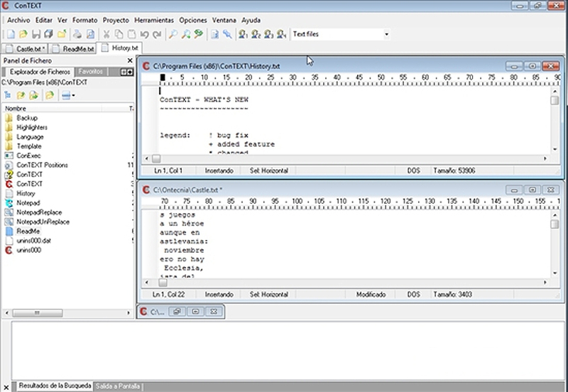
Task: Switch to the Castle.txt document tab
Action: [26, 48]
